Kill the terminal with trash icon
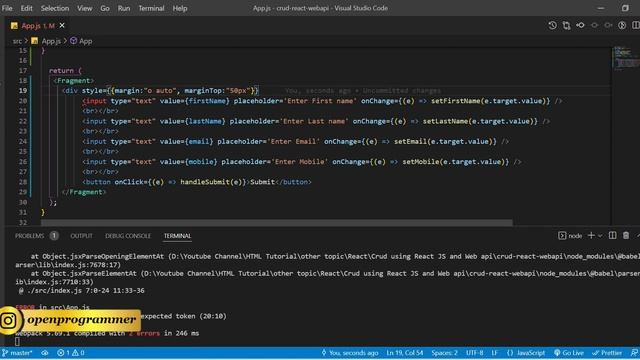This screenshot has height=360, width=640. click(x=626, y=236)
